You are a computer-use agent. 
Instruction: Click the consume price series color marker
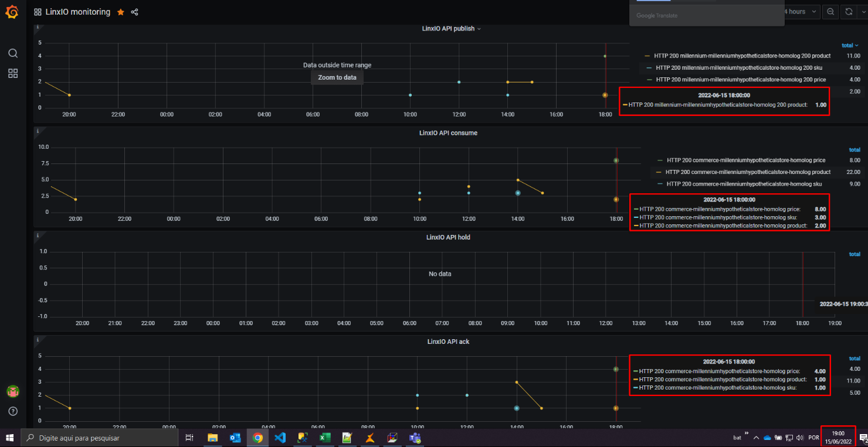coord(660,160)
